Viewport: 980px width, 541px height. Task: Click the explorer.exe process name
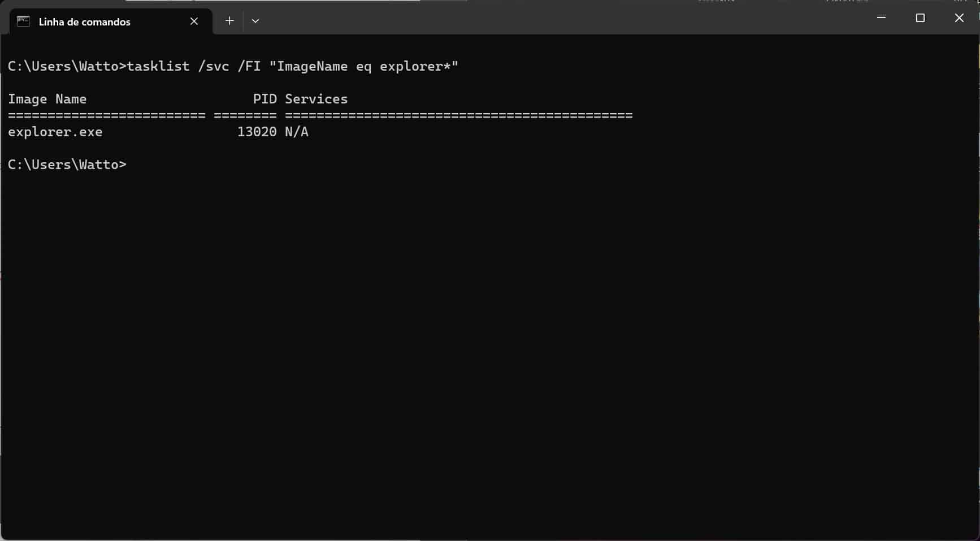(55, 132)
